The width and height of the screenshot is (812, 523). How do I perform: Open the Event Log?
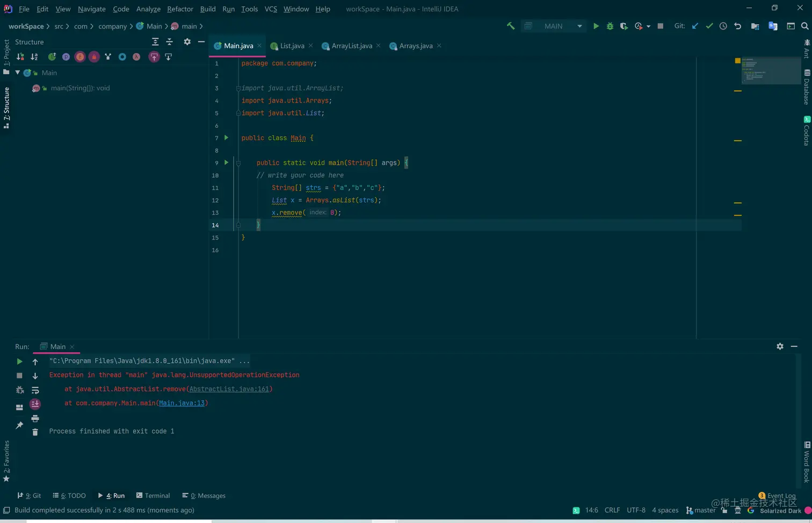pyautogui.click(x=777, y=496)
